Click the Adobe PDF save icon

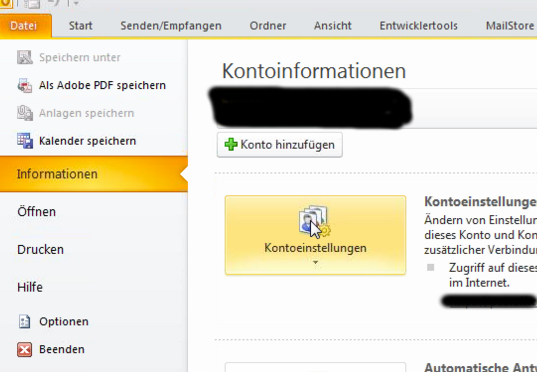coord(25,85)
